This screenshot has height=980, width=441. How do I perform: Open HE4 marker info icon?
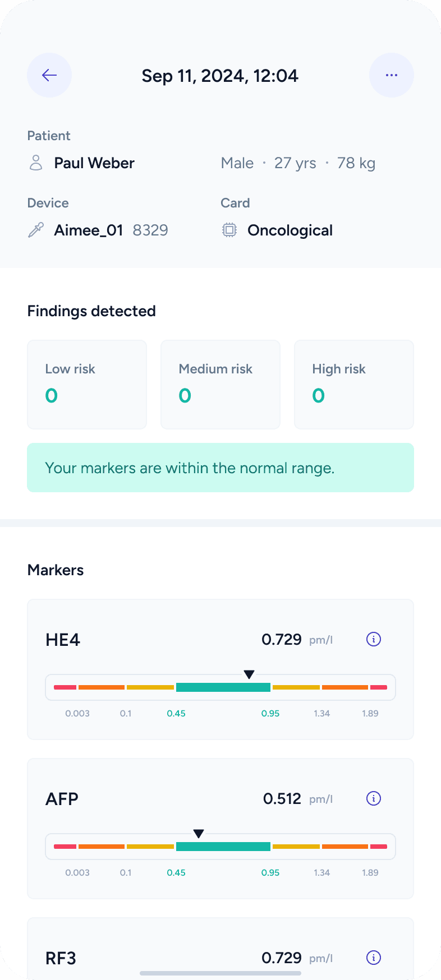coord(374,639)
